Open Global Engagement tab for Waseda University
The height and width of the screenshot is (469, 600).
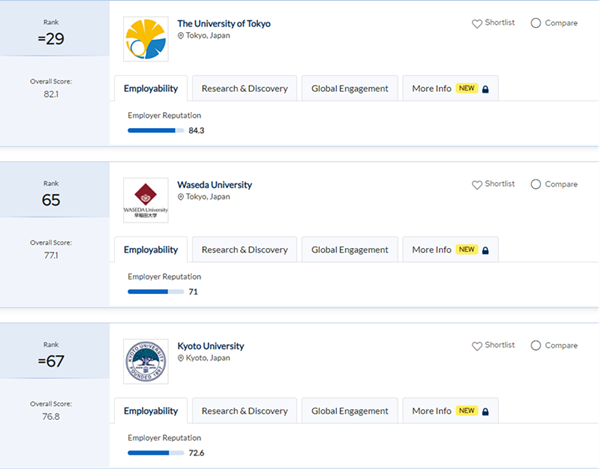(x=350, y=250)
